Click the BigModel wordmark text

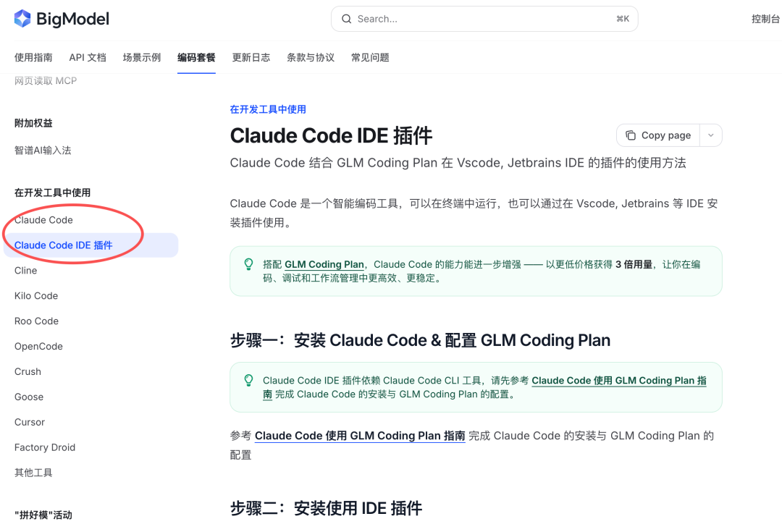[x=73, y=19]
